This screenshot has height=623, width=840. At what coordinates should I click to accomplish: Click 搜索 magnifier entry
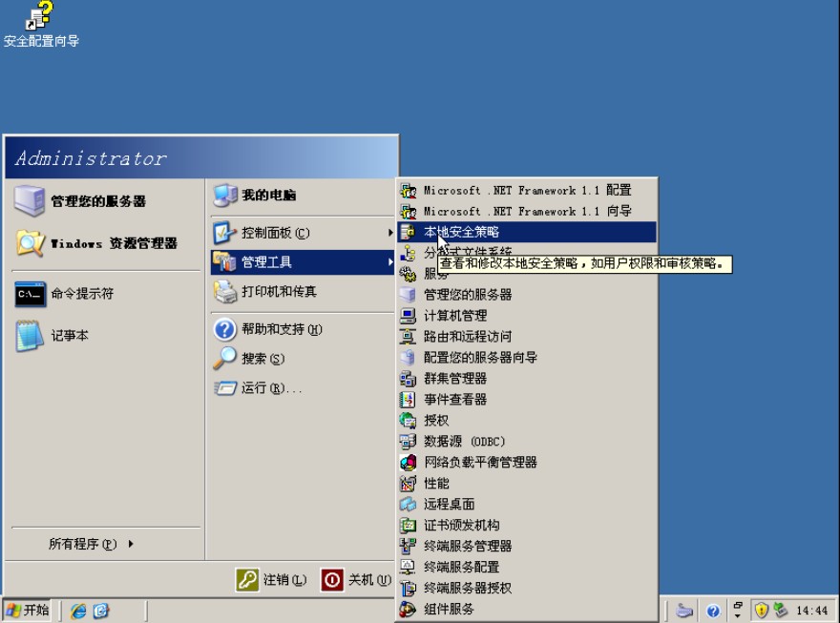303,358
